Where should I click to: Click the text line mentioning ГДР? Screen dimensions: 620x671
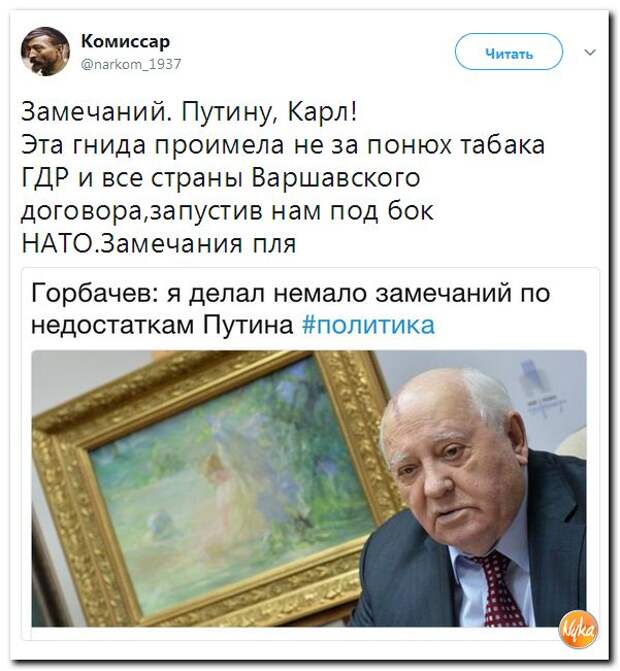pyautogui.click(x=221, y=178)
